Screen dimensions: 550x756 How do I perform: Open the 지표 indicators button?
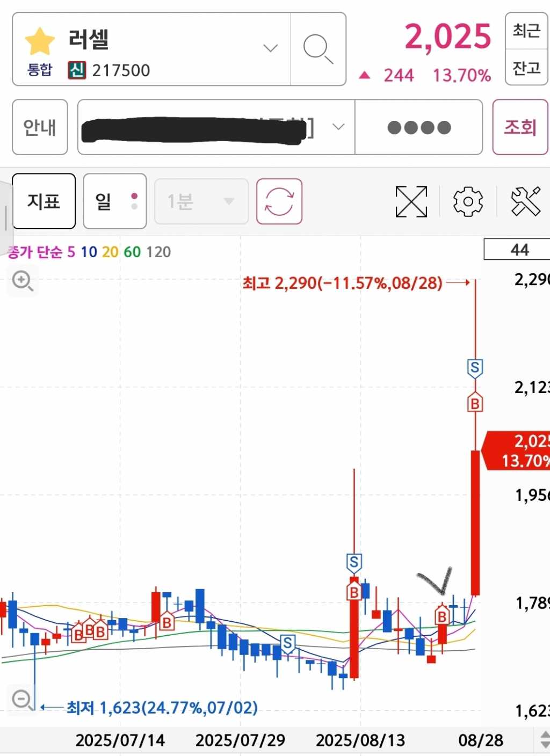(x=44, y=201)
